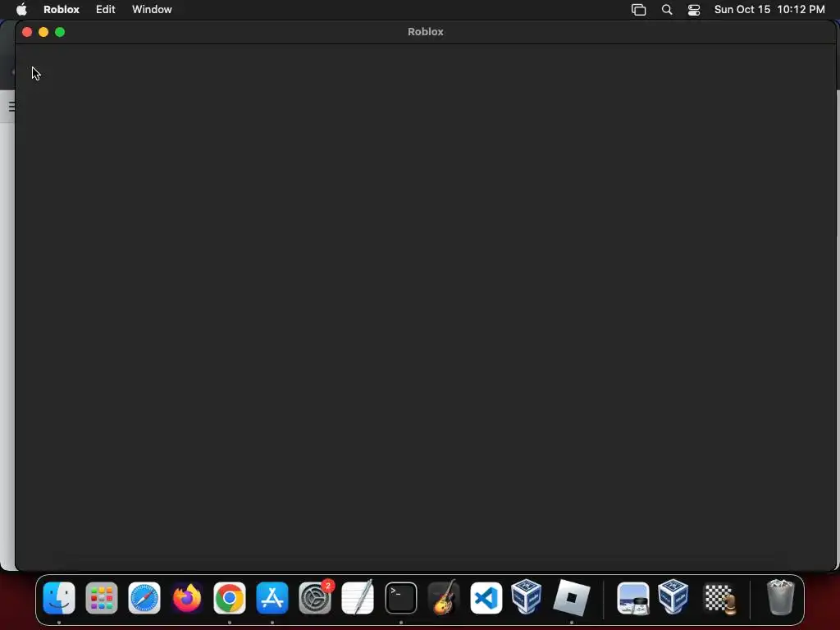The image size is (840, 630).
Task: Launch Google Chrome from the Dock
Action: pos(230,598)
